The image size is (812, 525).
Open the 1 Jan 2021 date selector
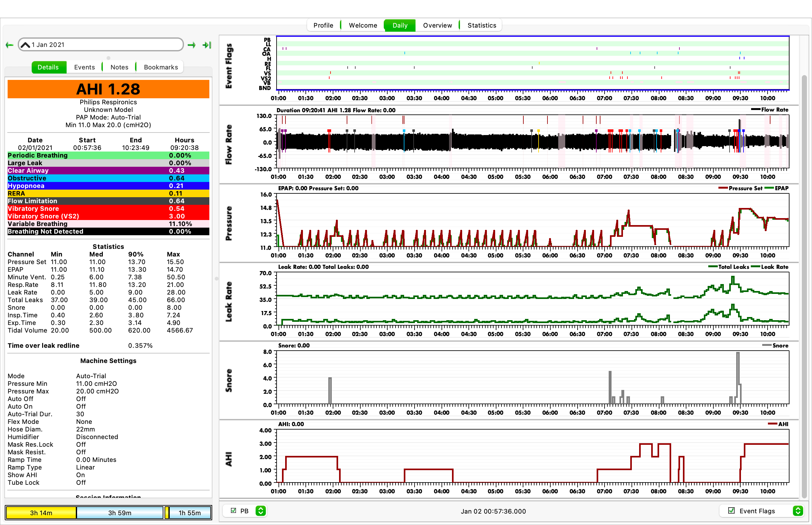click(x=101, y=45)
